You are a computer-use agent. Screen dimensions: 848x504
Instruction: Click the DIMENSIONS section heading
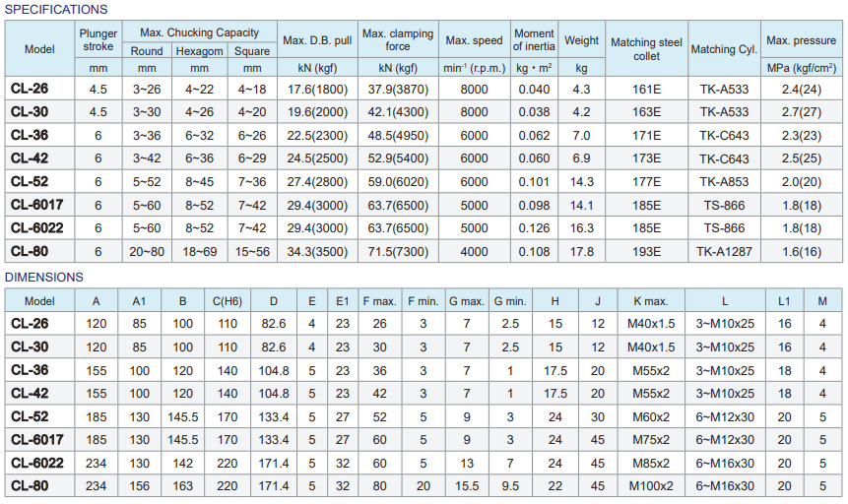point(44,278)
